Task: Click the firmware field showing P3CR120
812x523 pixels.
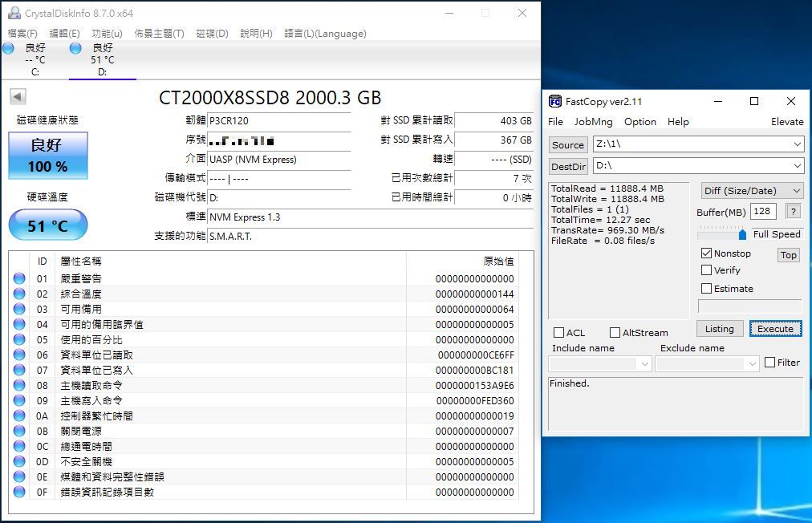Action: pyautogui.click(x=278, y=120)
